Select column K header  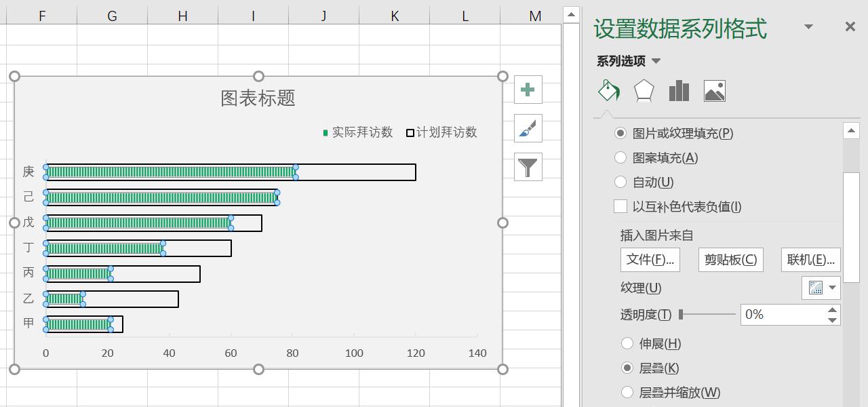[395, 16]
